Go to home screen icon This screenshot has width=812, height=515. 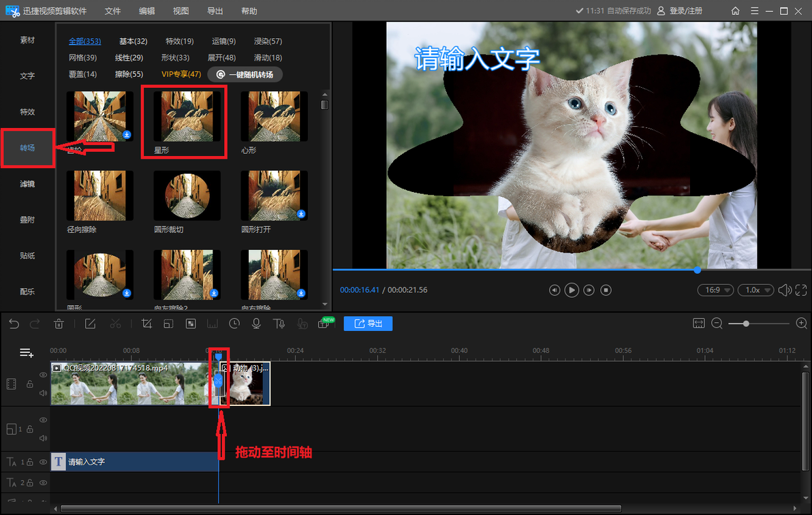coord(735,11)
